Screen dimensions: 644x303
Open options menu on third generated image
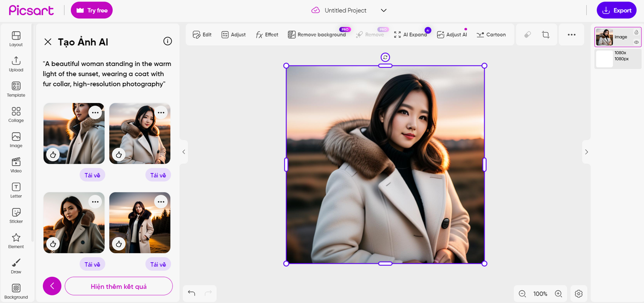[95, 202]
